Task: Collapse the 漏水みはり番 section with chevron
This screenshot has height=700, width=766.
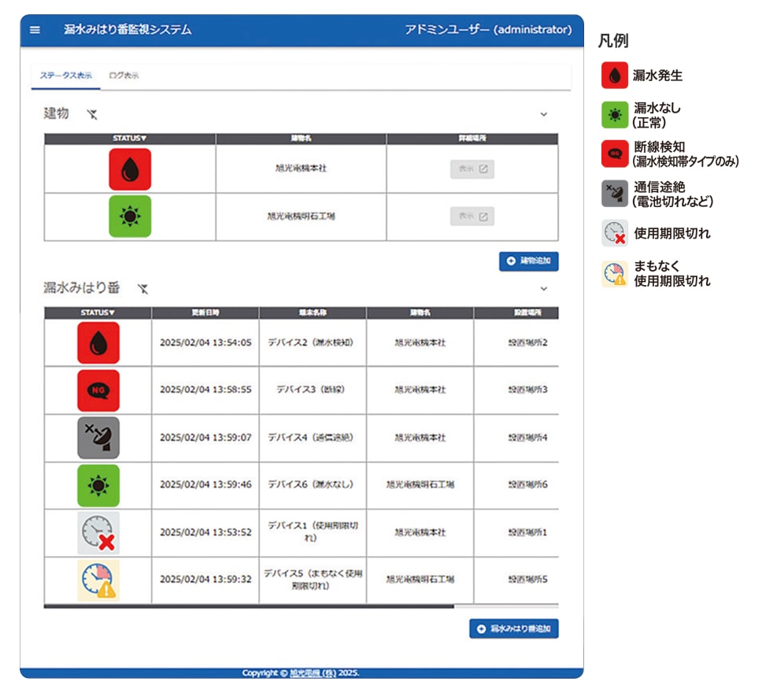Action: (x=543, y=289)
